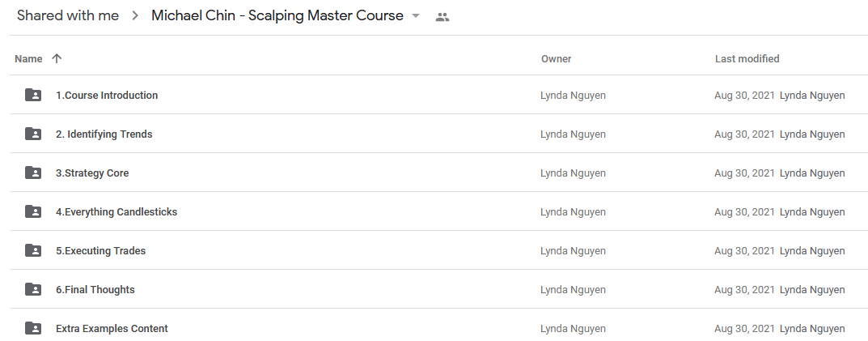
Task: Select the Extra Examples Content name
Action: tap(112, 328)
